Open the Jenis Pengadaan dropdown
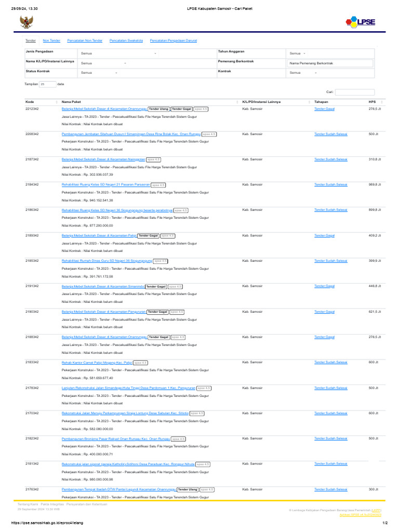399x532 pixels. click(118, 54)
